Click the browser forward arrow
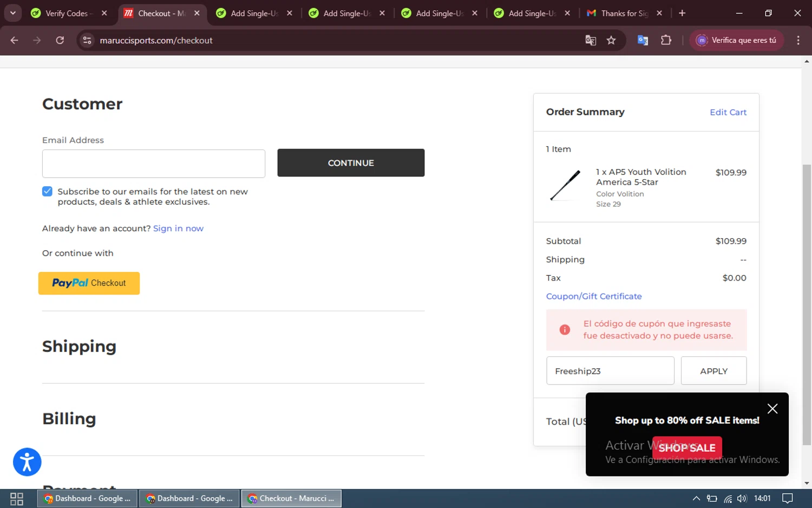 37,40
